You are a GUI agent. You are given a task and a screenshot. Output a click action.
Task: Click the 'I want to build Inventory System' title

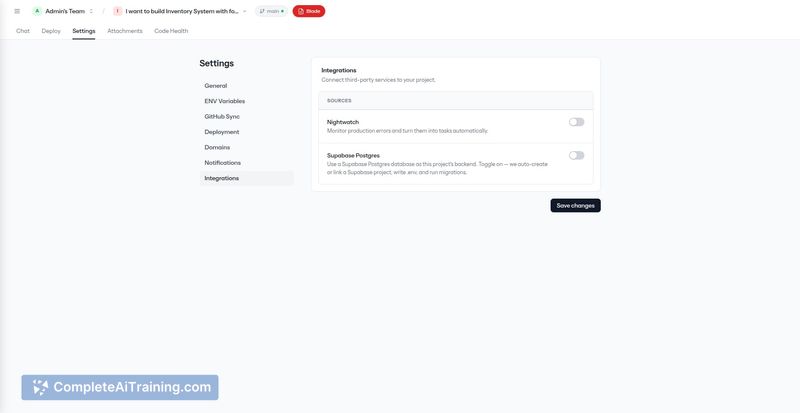coord(182,11)
